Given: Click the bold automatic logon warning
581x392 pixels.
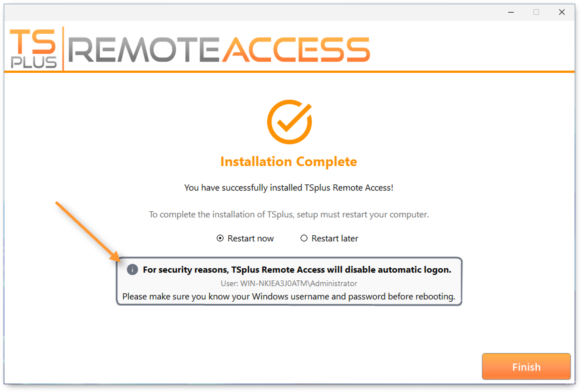Looking at the screenshot, I should [297, 270].
